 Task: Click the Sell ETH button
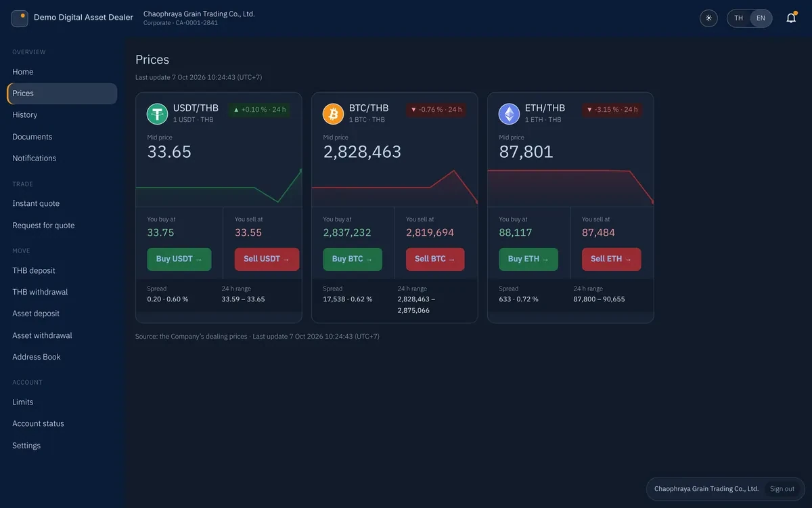(x=611, y=259)
